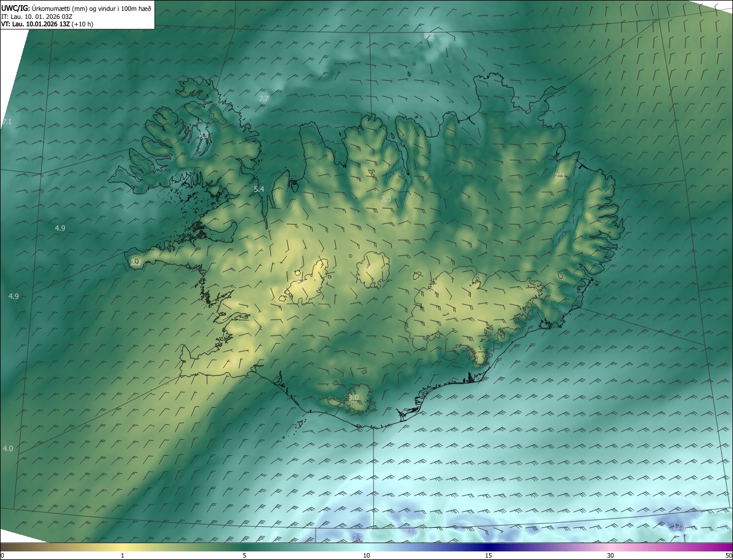The width and height of the screenshot is (733, 560).
Task: Click the "VT: Lau. 10.01.2026 13Z (+10 h)" line
Action: click(x=47, y=24)
